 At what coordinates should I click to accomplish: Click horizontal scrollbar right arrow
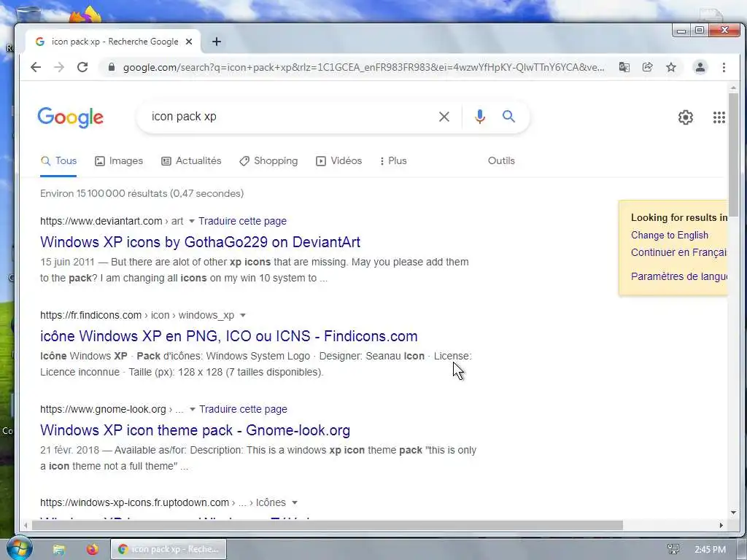(721, 525)
